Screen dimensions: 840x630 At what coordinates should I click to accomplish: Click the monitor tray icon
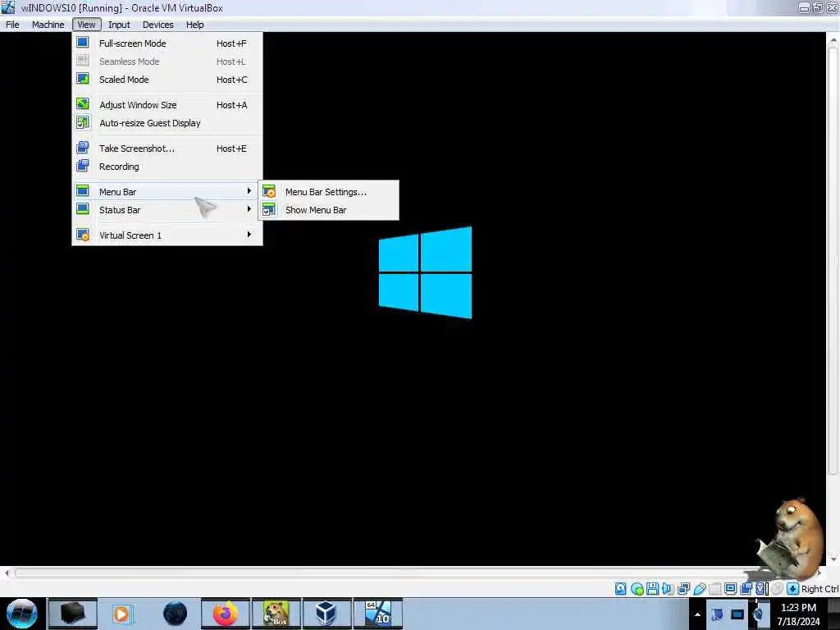point(737,614)
